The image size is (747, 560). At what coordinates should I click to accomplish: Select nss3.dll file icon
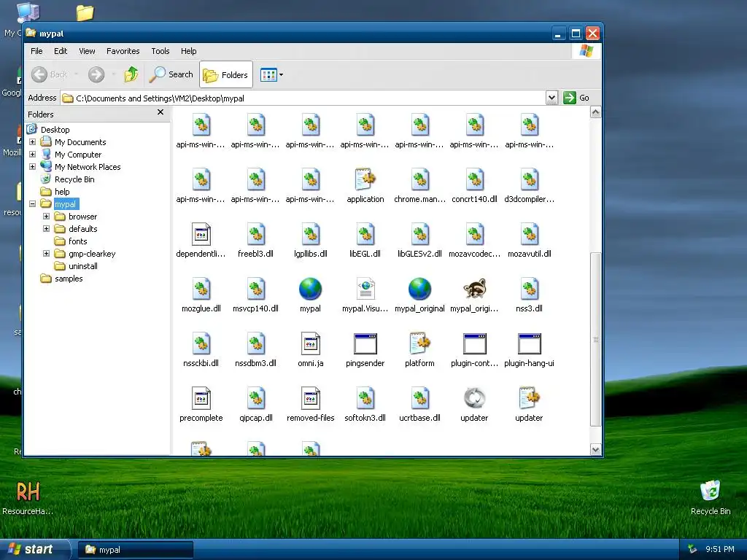point(530,289)
